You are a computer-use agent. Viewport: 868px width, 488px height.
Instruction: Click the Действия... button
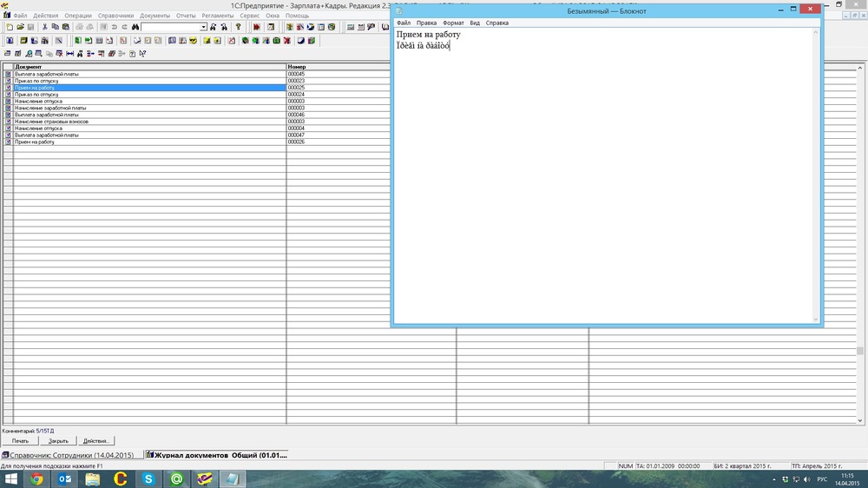click(x=95, y=441)
